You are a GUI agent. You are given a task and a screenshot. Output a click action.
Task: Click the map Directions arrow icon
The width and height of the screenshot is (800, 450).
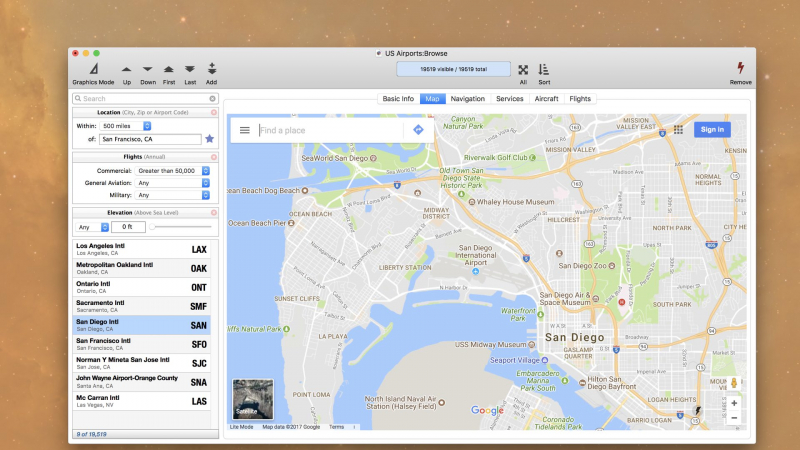[418, 130]
